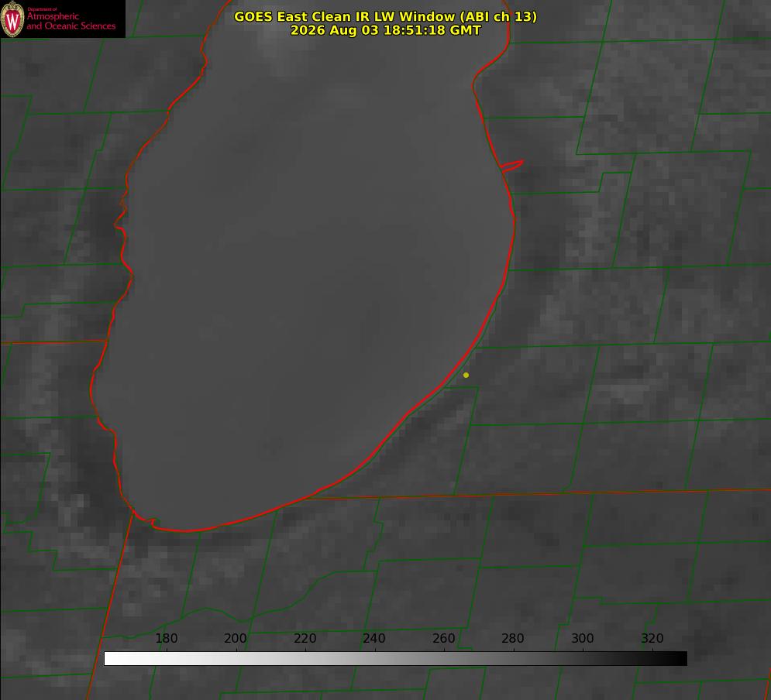Click the 300 tick label on the colorbar
771x700 pixels.
[x=583, y=638]
